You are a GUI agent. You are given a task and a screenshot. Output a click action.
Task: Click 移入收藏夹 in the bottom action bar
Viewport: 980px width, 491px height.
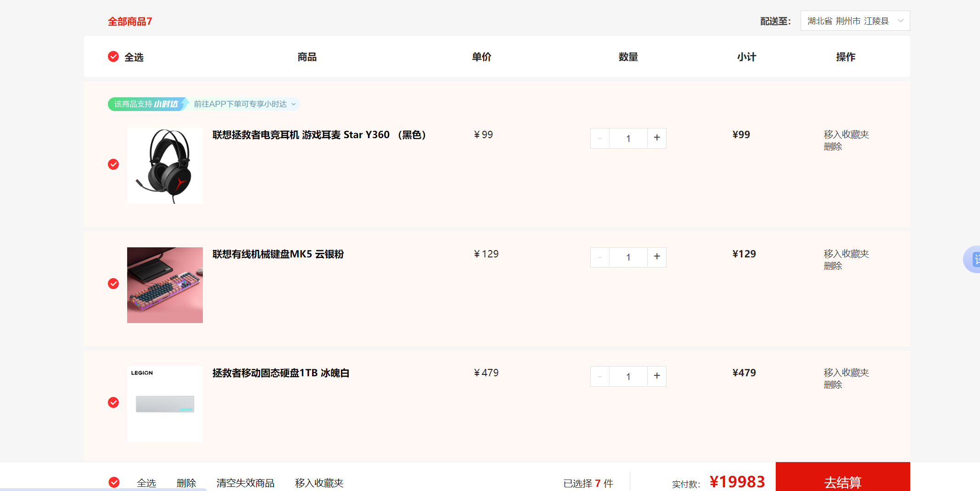319,483
